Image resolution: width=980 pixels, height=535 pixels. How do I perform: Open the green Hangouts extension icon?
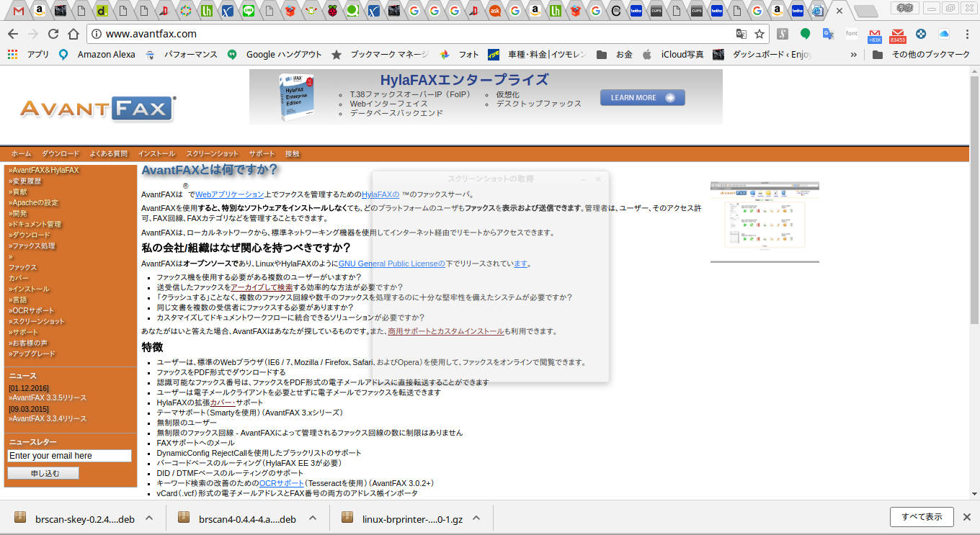click(806, 34)
